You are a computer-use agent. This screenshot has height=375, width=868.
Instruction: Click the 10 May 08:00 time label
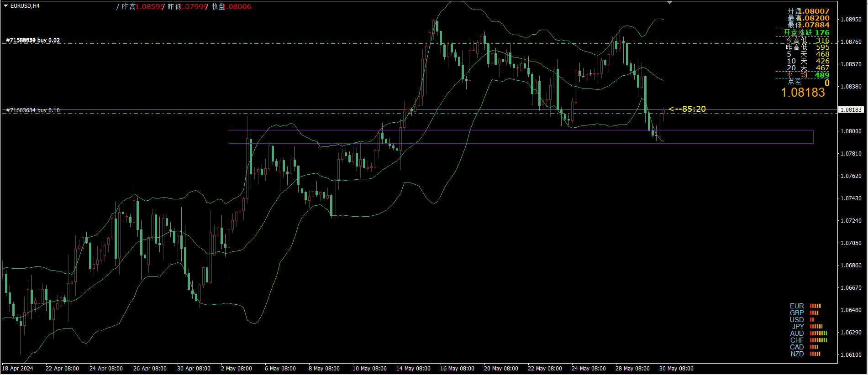coord(369,369)
